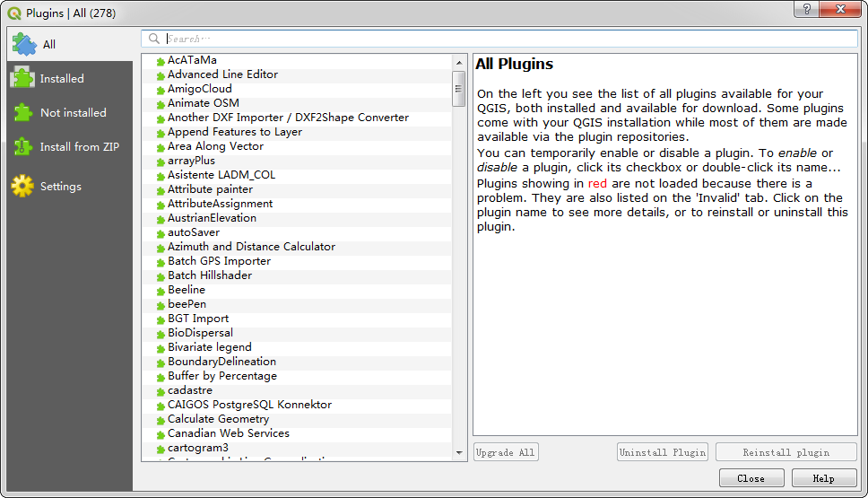Click the plugin list scrollbar thumb

click(x=459, y=89)
